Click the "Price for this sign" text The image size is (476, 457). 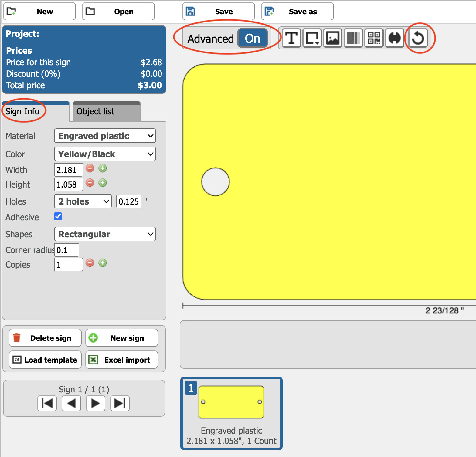(x=38, y=62)
